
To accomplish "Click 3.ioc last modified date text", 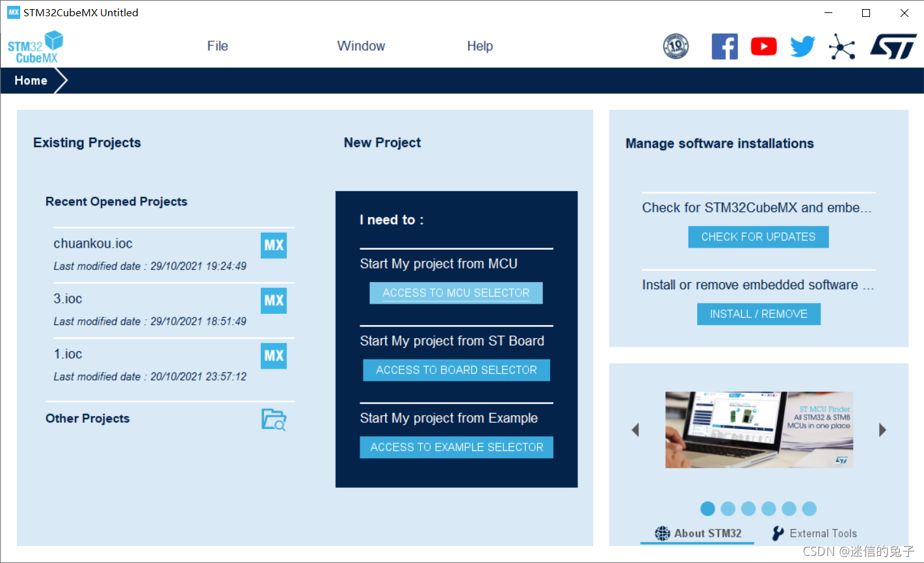I will click(x=150, y=321).
